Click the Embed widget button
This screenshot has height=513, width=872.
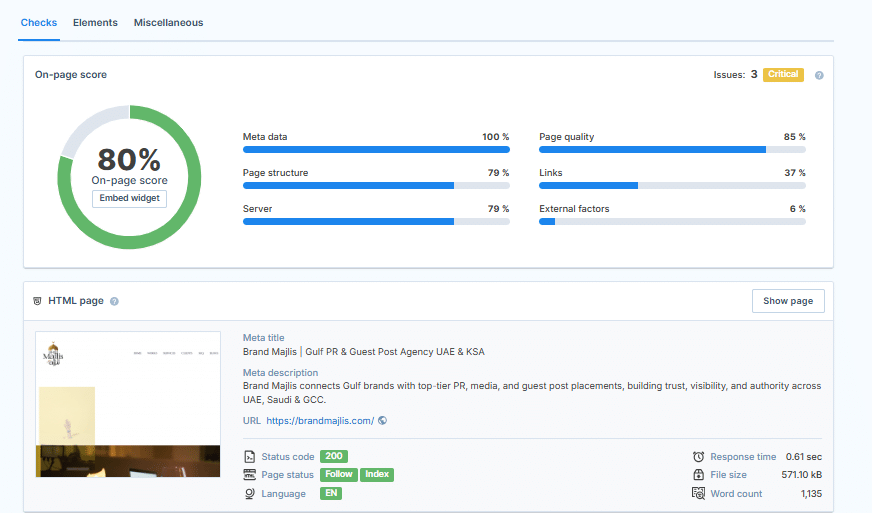[x=130, y=198]
